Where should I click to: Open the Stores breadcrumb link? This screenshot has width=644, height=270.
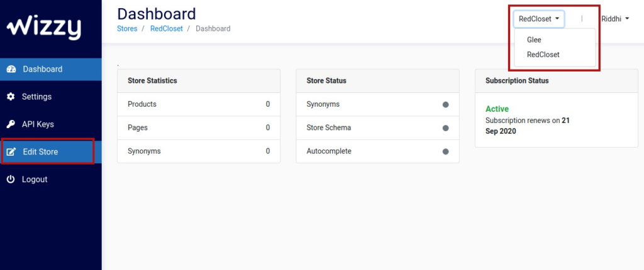127,29
